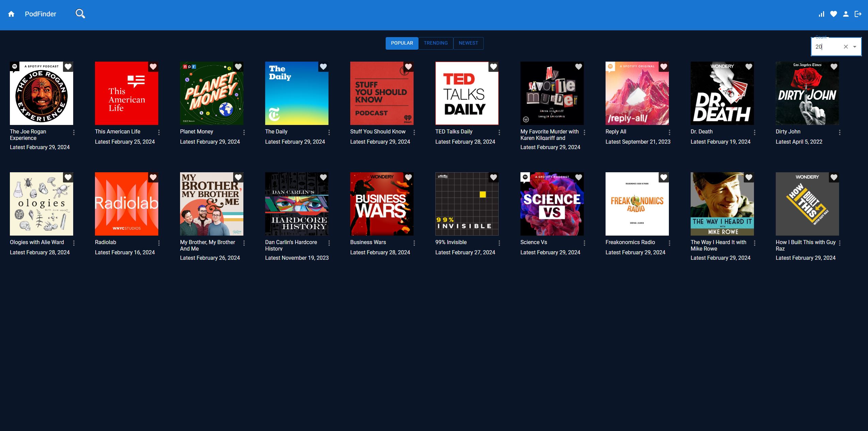Open the Freakonomics Radio title
The image size is (868, 431).
tap(630, 242)
